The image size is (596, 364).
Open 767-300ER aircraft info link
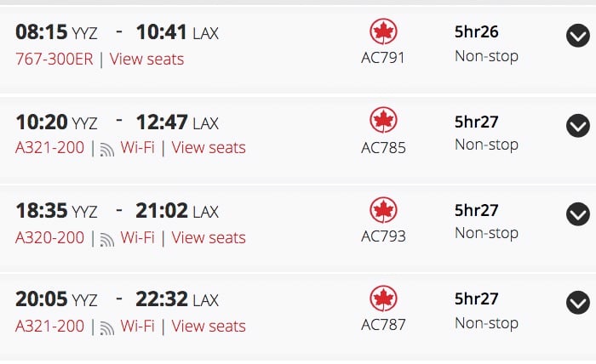(54, 60)
